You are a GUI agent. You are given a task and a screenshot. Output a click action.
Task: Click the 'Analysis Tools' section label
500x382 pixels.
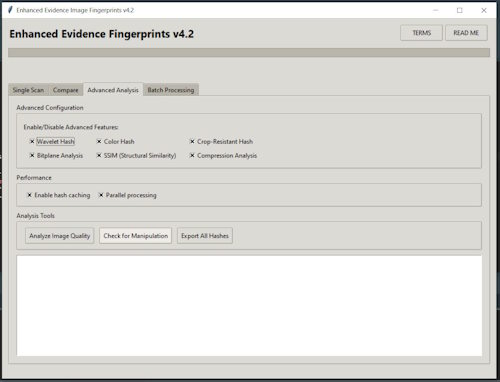click(x=35, y=216)
